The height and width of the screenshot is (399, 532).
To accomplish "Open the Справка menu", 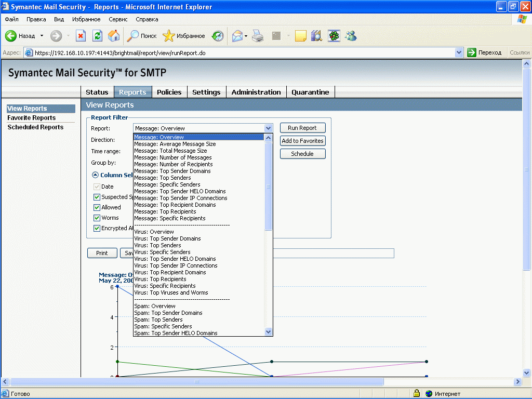I will (147, 19).
